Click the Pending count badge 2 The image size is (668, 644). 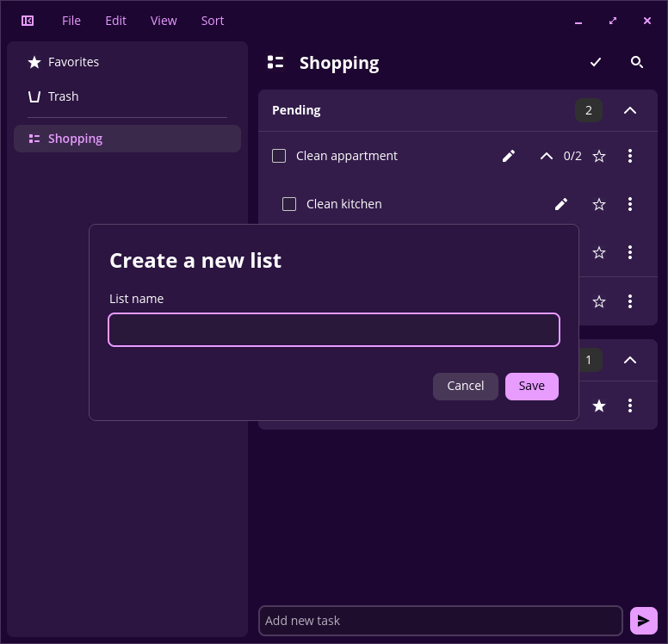click(x=588, y=110)
